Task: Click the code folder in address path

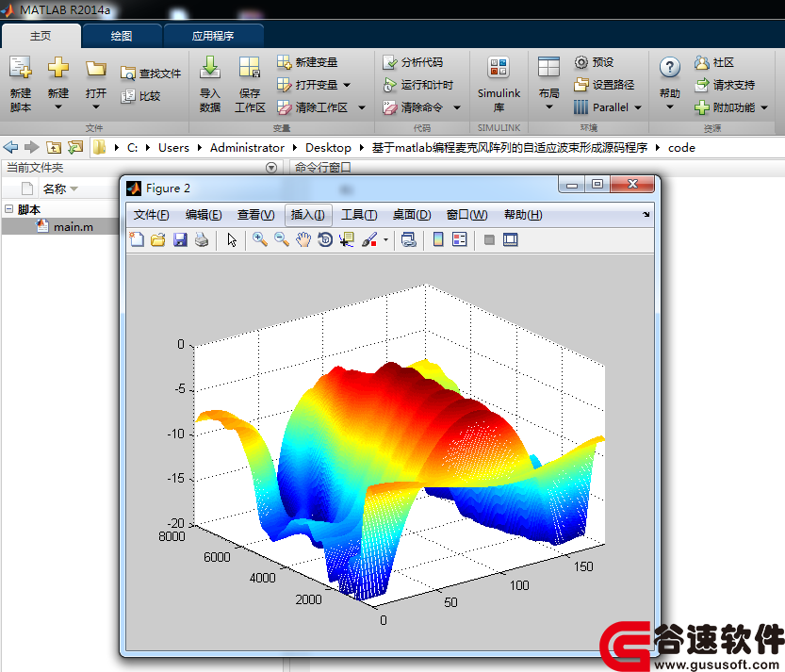Action: point(681,148)
